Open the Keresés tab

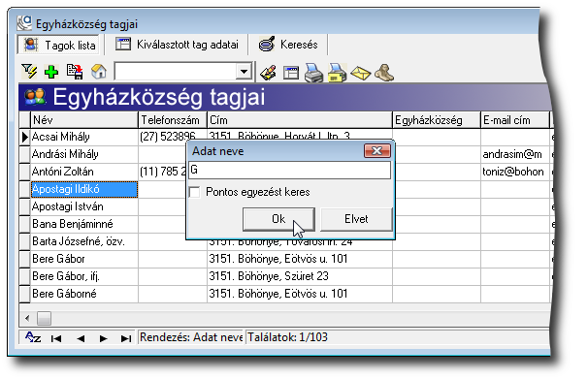[x=288, y=45]
